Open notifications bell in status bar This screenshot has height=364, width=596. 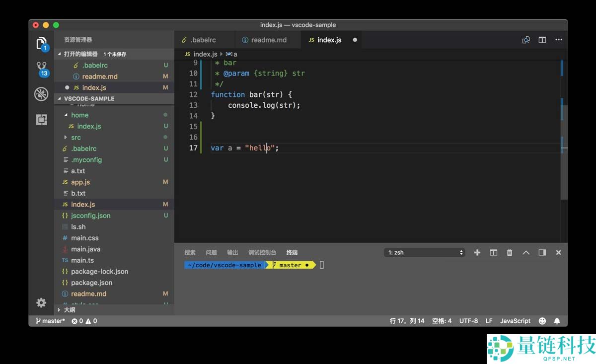coord(557,321)
